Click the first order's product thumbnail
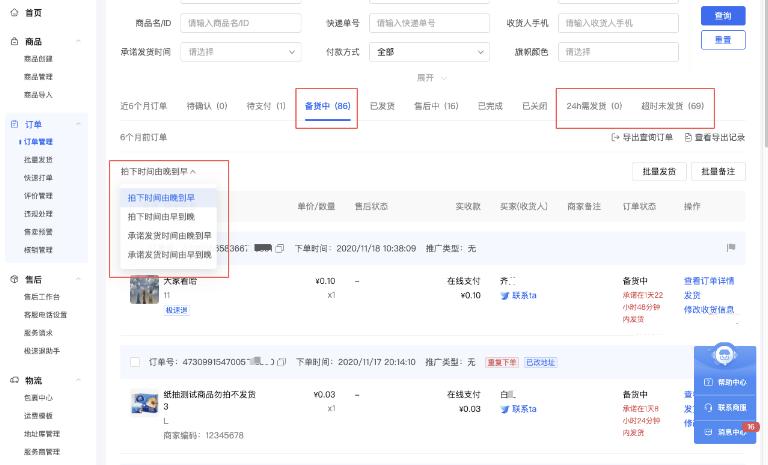 144,288
